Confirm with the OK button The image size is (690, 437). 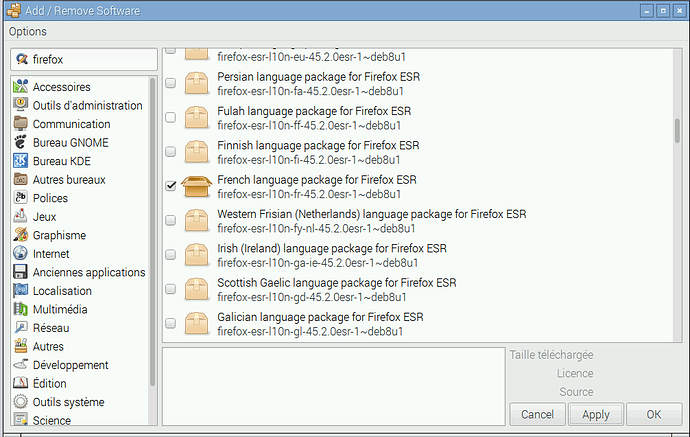(x=654, y=414)
